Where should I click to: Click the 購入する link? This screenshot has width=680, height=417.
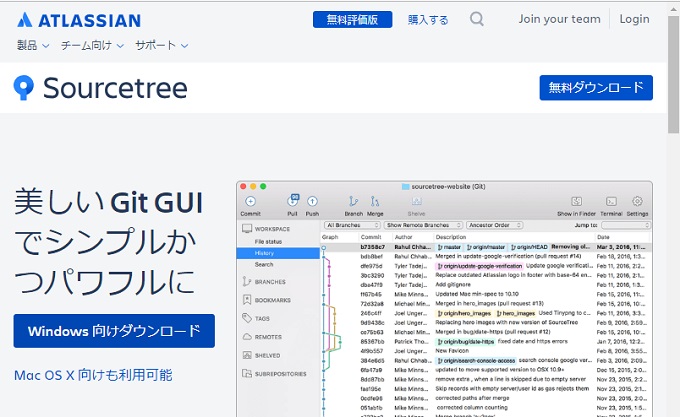[428, 20]
